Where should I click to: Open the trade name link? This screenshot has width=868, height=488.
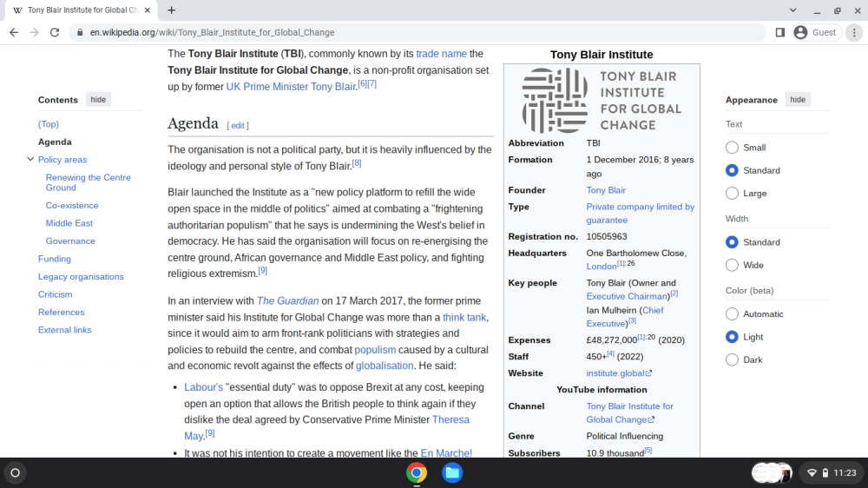[x=441, y=54]
